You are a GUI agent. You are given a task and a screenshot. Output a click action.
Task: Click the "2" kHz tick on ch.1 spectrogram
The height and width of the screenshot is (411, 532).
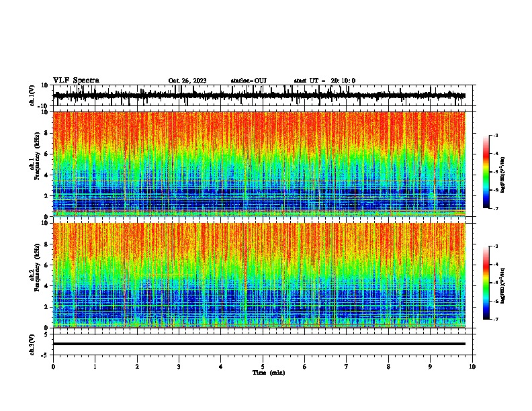(x=47, y=196)
